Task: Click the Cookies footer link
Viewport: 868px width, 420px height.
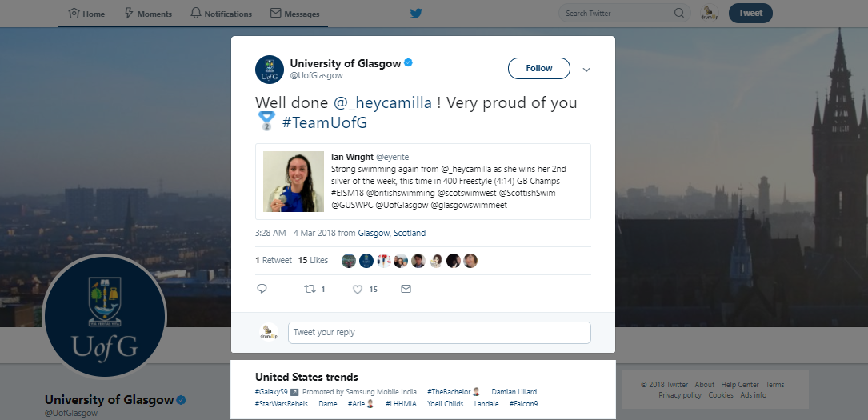Action: (721, 395)
